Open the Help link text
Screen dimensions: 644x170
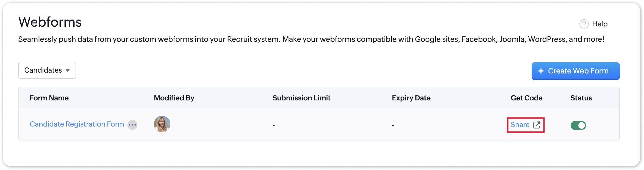click(x=599, y=24)
